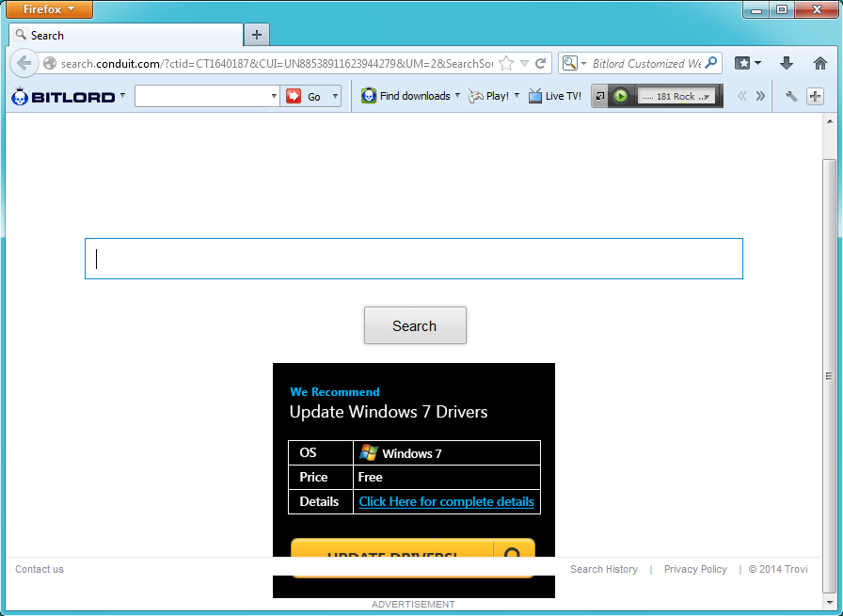Open the orange Firefox application menu
The height and width of the screenshot is (616, 843).
pos(49,9)
